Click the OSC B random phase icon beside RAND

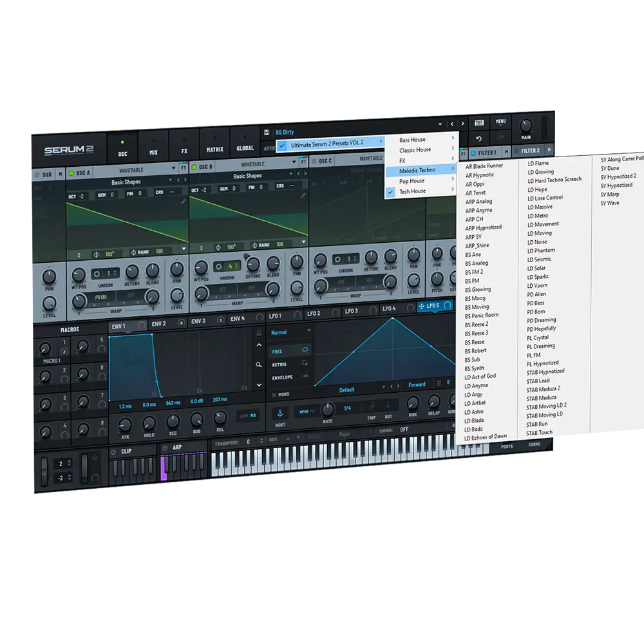pyautogui.click(x=254, y=245)
